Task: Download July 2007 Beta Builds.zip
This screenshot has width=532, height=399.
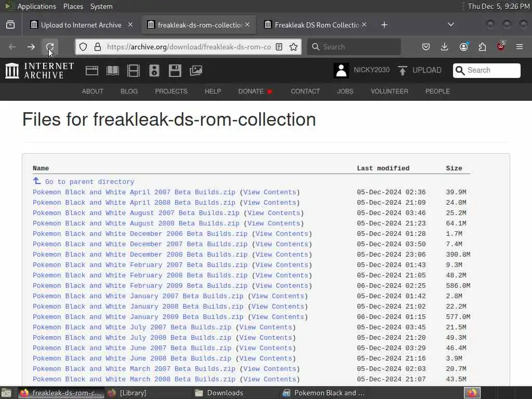Action: [x=132, y=327]
